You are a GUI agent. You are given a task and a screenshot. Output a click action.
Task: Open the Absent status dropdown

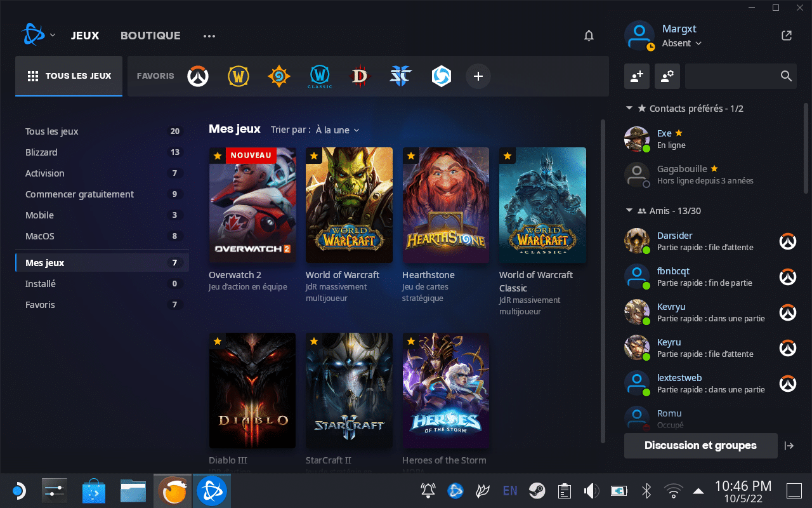click(x=682, y=43)
